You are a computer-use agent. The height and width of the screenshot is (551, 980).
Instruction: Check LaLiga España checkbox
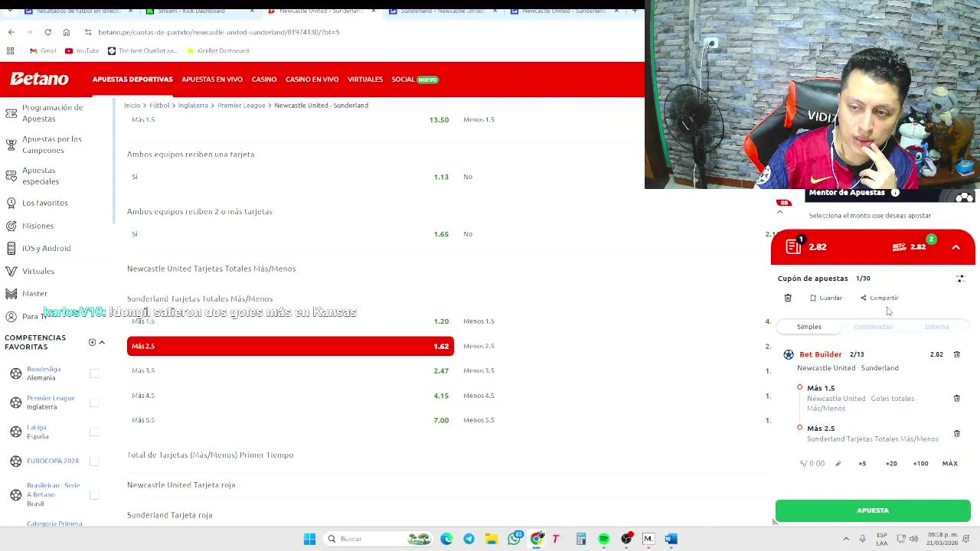tap(94, 432)
